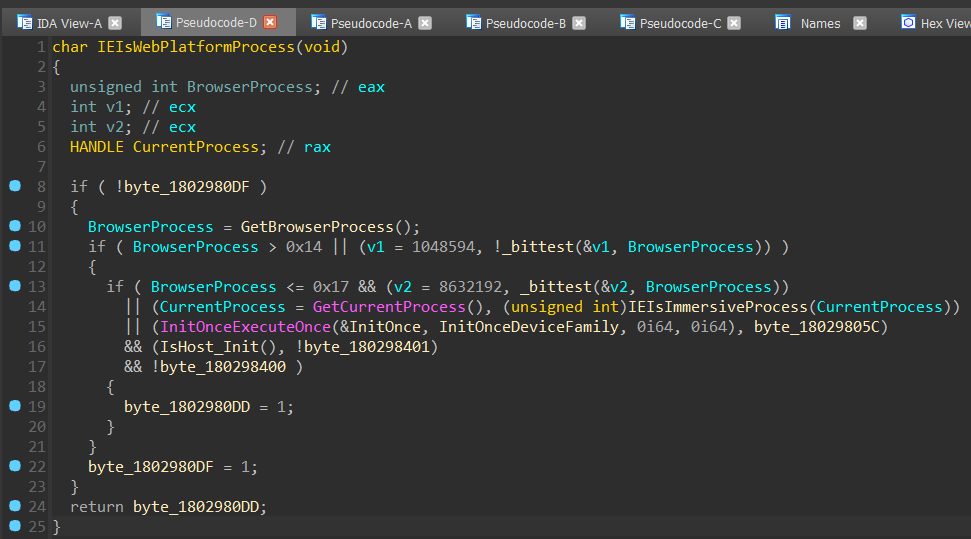This screenshot has width=971, height=539.
Task: Select constant 1048594 on line 11
Action: 443,247
